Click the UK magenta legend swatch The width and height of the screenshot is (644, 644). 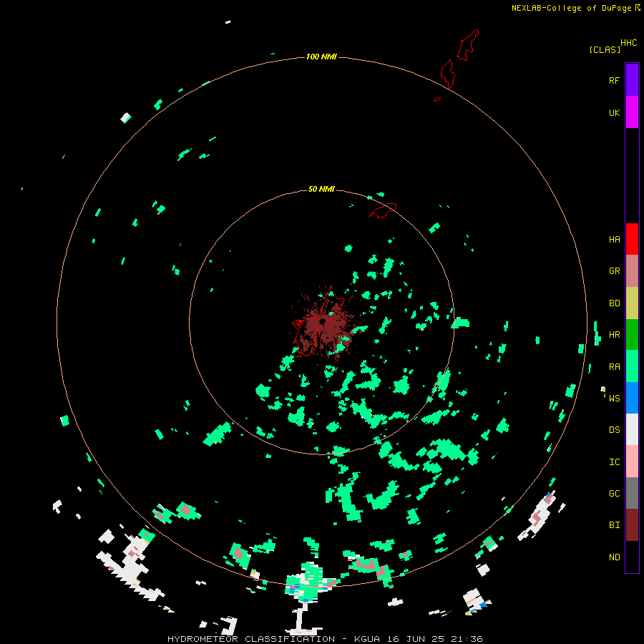click(632, 112)
